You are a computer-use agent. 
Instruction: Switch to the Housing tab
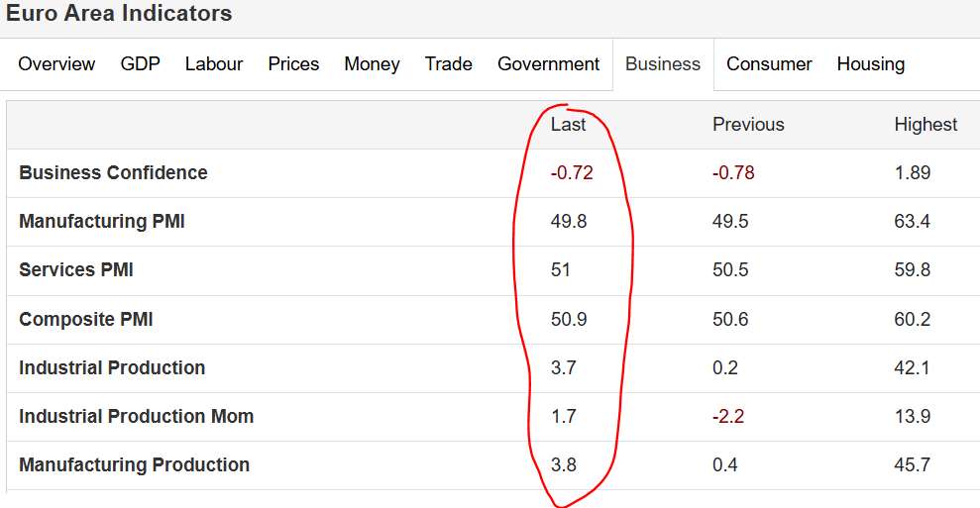point(871,63)
